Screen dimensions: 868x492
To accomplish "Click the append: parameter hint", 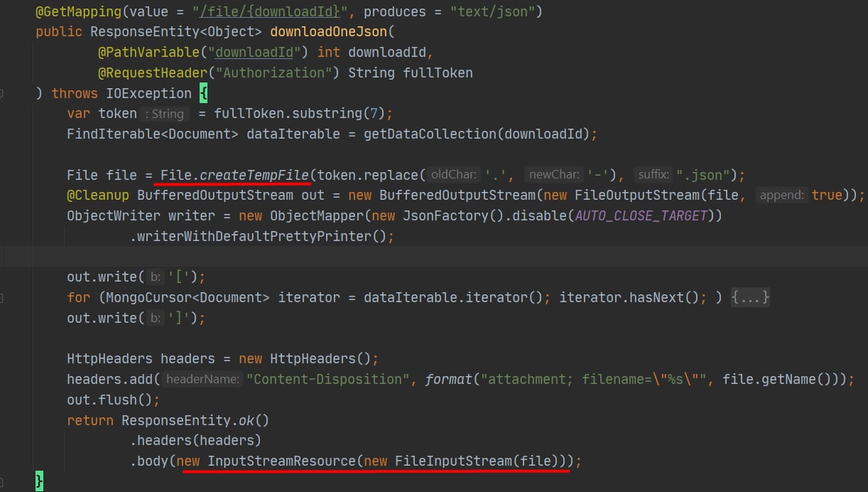I will (x=782, y=195).
